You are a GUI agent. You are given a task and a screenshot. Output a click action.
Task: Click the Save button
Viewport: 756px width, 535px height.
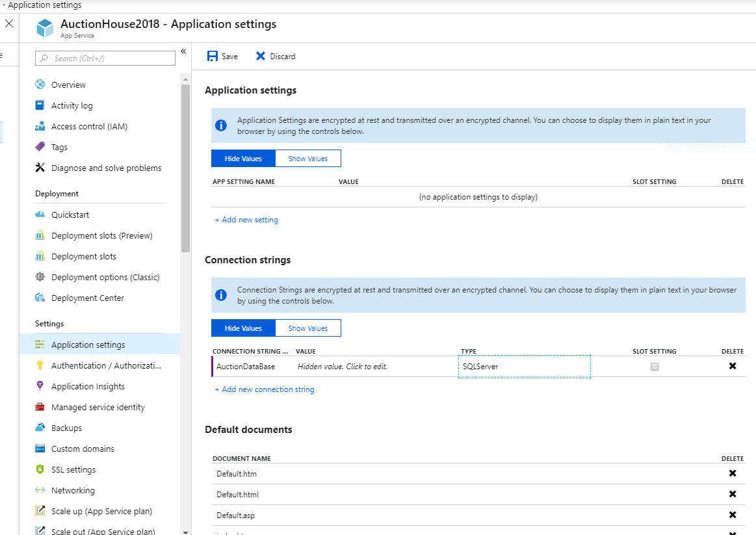click(x=223, y=57)
